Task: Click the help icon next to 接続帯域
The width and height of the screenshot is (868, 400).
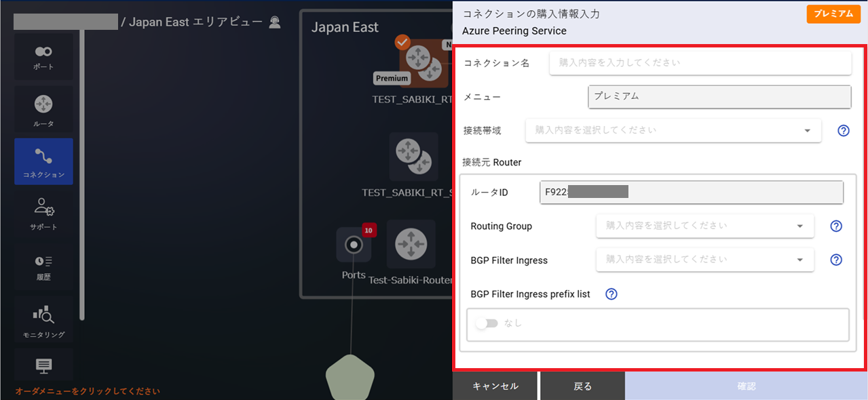Action: (x=843, y=130)
